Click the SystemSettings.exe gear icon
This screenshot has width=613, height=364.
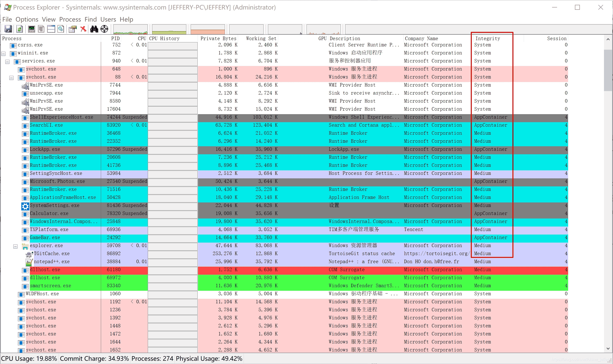(x=25, y=206)
